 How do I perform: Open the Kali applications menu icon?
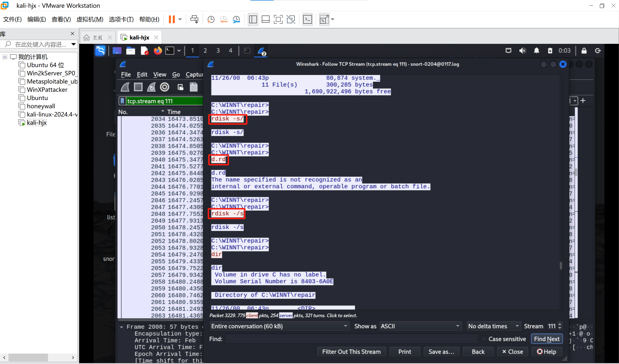[101, 51]
